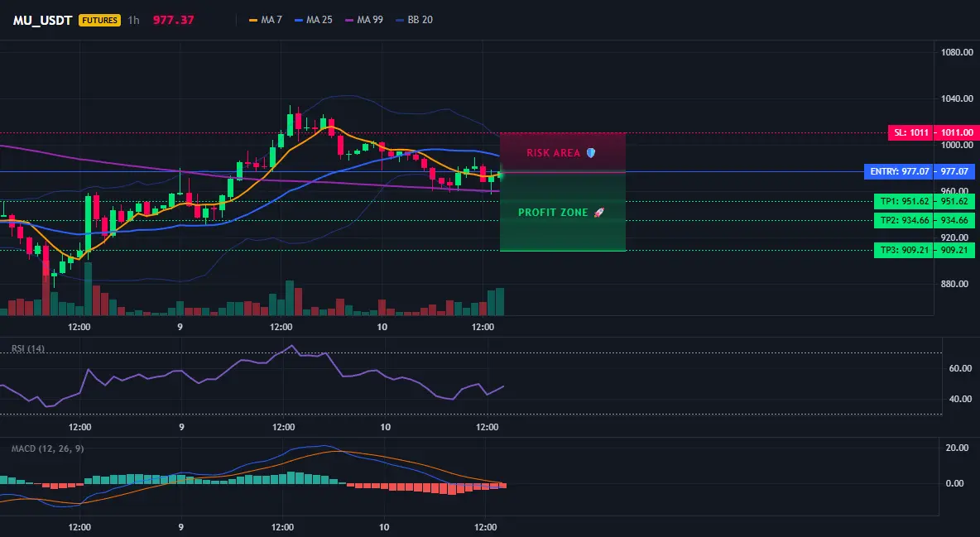Viewport: 980px width, 537px height.
Task: Select the 1h timeframe label
Action: coord(134,20)
